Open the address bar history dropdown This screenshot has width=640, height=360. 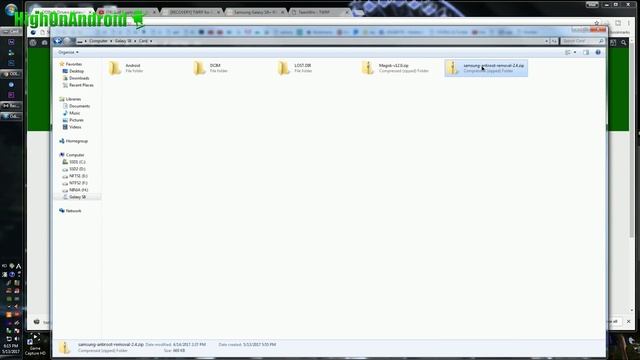[547, 41]
